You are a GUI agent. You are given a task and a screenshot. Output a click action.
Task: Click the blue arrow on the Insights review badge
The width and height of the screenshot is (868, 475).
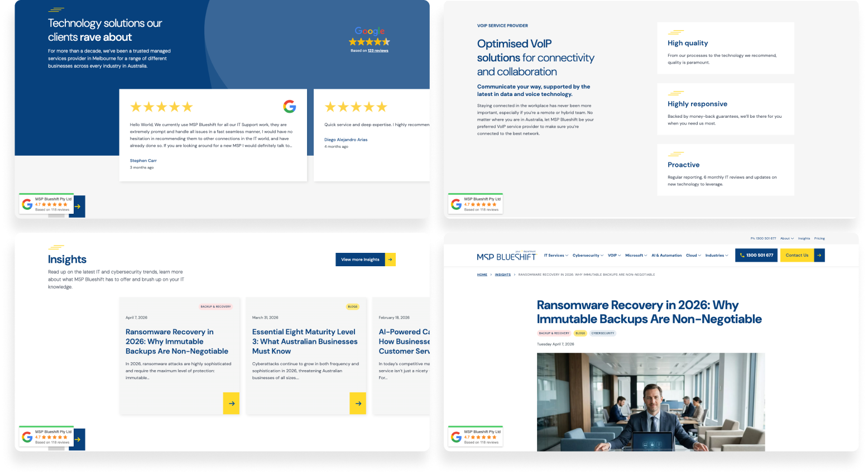pyautogui.click(x=78, y=439)
